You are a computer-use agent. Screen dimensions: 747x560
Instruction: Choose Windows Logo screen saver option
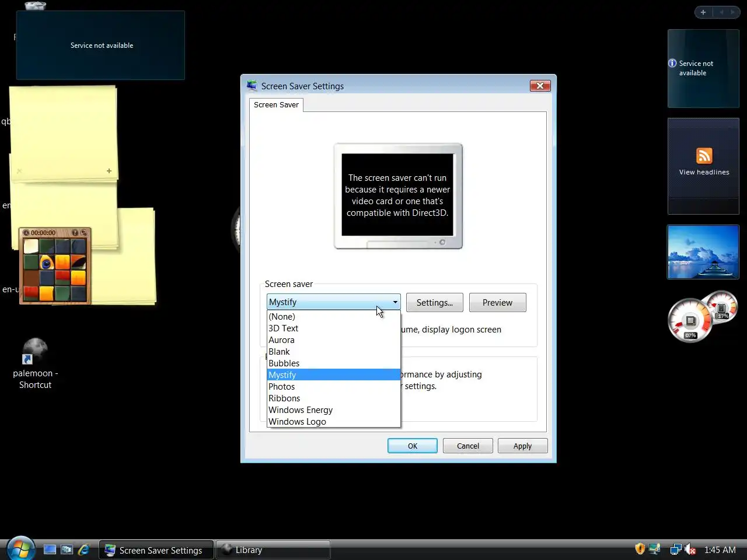coord(333,422)
